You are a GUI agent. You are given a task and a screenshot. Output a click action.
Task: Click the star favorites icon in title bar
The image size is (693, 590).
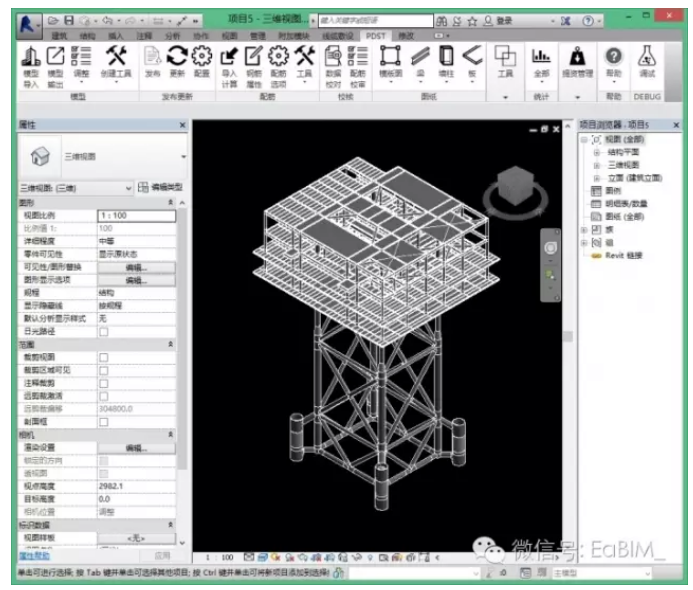coord(472,21)
